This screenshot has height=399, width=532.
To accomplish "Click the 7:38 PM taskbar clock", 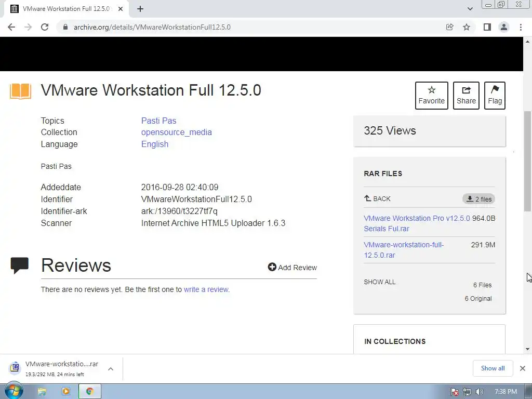I will tap(506, 392).
